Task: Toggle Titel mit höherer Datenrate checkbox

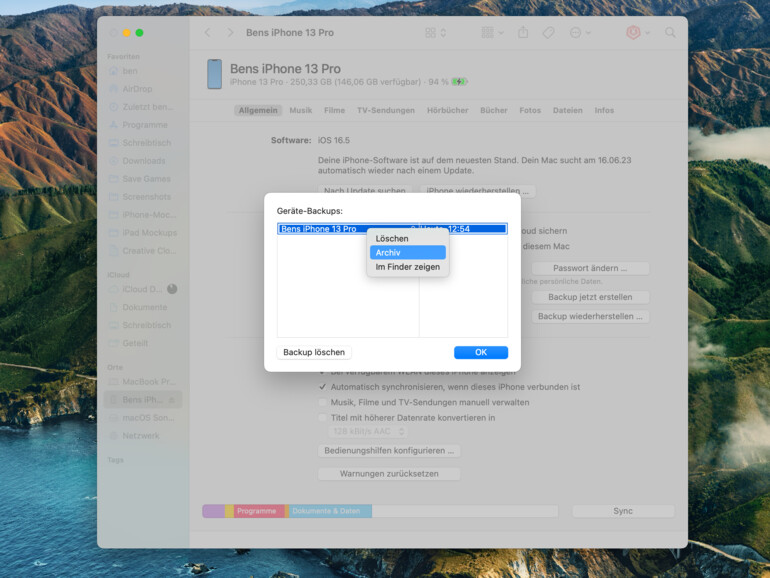Action: click(323, 418)
